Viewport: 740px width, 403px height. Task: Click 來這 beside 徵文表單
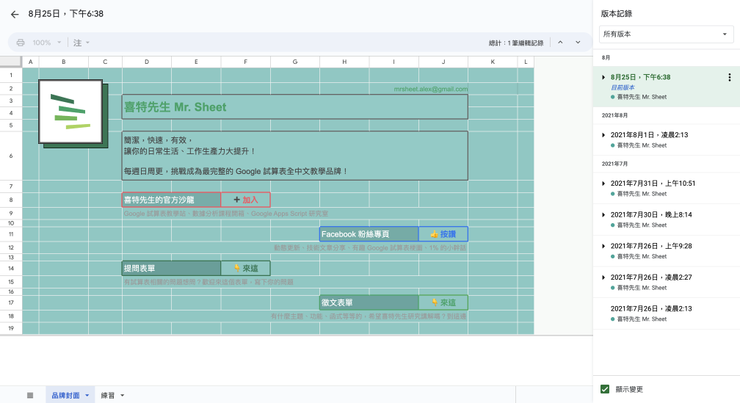click(443, 302)
